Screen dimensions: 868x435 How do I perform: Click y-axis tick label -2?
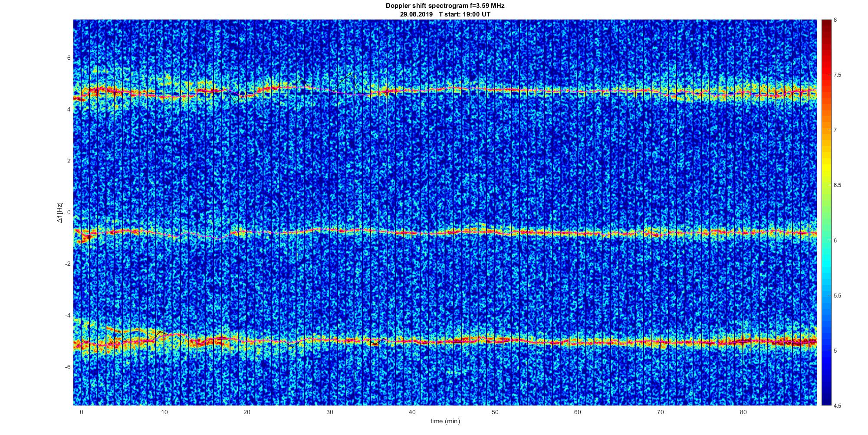tap(68, 264)
